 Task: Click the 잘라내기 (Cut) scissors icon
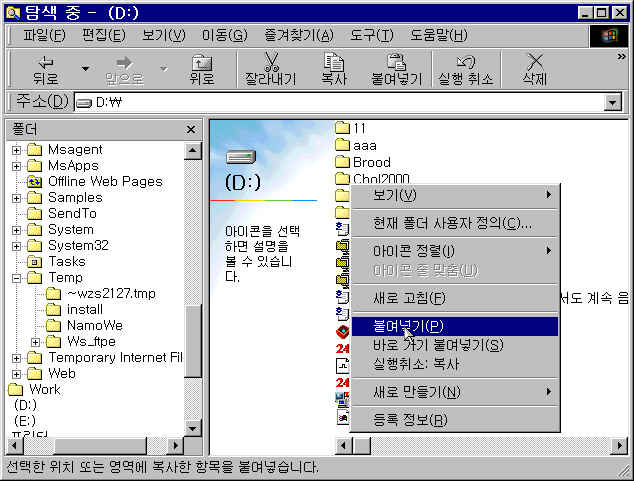coord(270,62)
